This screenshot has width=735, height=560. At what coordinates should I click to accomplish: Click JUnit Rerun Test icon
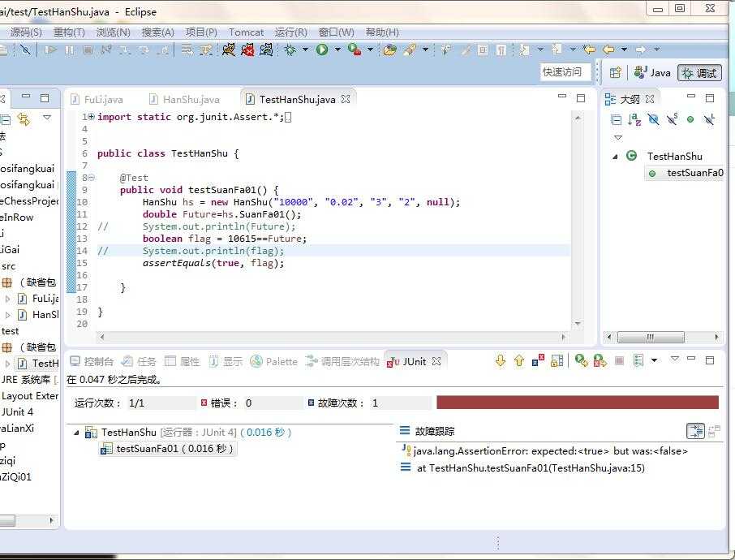point(582,360)
